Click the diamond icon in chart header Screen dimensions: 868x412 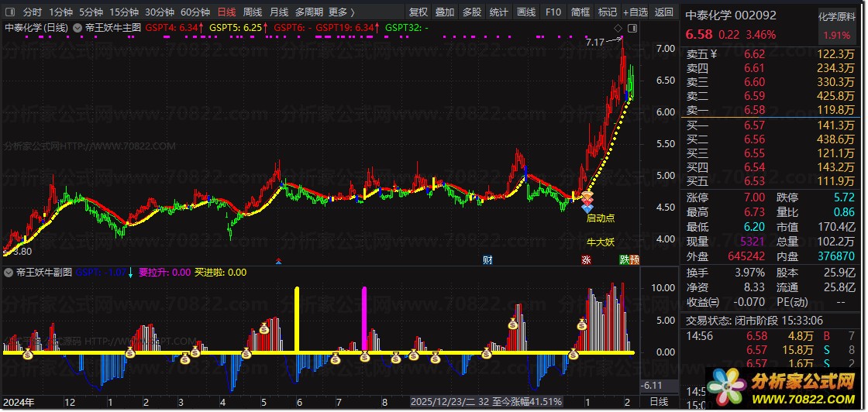pos(618,27)
